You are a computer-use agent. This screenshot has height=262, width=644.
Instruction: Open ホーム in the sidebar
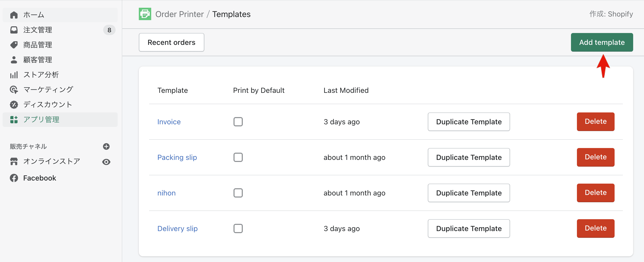[x=60, y=15]
